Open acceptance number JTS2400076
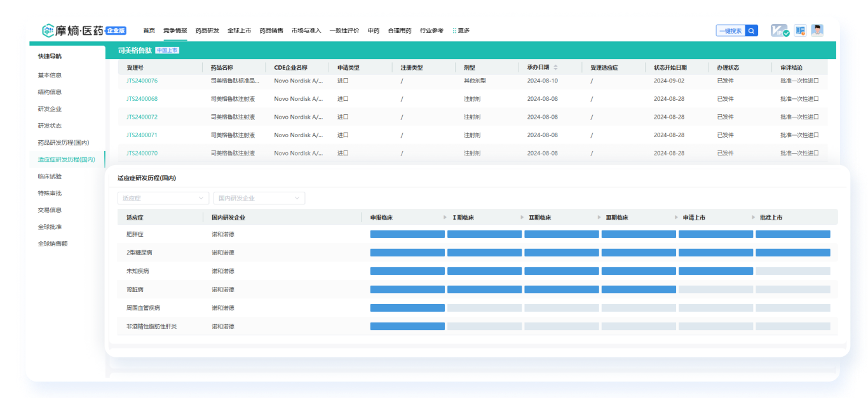Image resolution: width=868 pixels, height=398 pixels. click(142, 81)
